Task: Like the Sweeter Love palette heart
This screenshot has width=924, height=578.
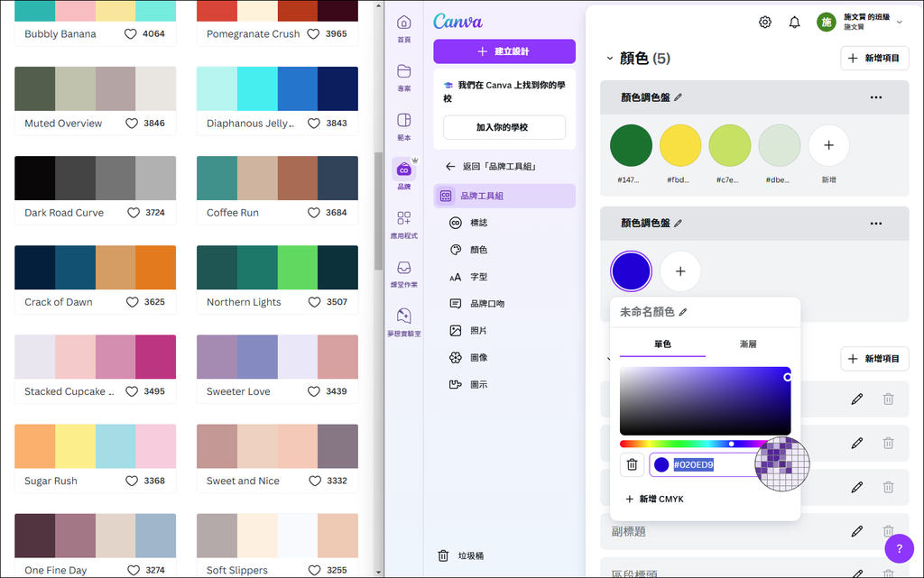Action: click(x=313, y=392)
